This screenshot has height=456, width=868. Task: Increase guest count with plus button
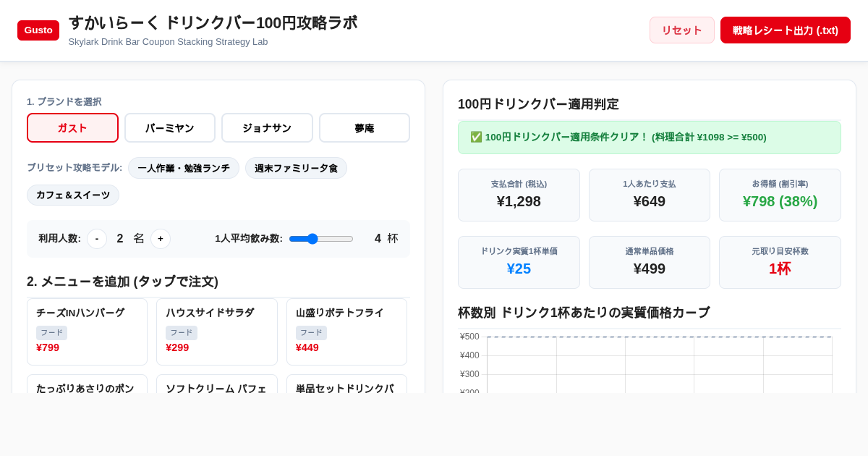tap(161, 239)
